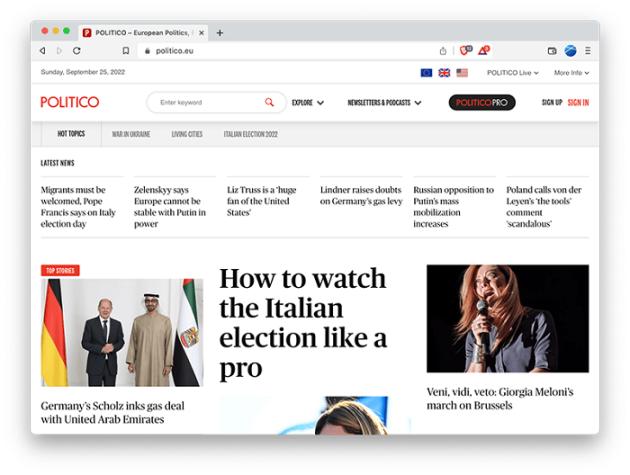Click the POLITICO PRO button

[x=482, y=102]
